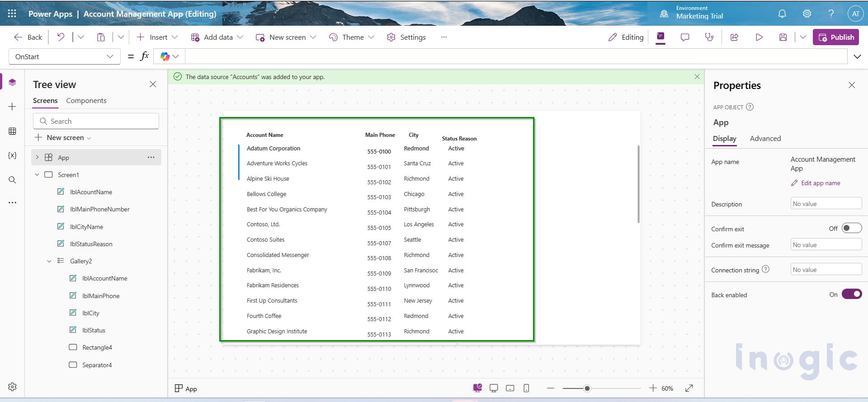This screenshot has width=868, height=402.
Task: Click the Editing mode button
Action: pos(626,37)
